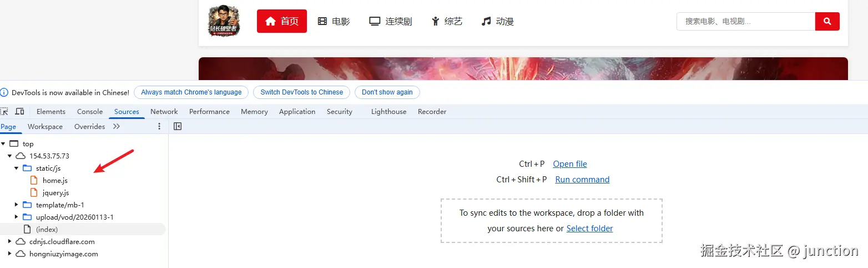Expand the cdnjs.cloudflare.com node arrow

pyautogui.click(x=9, y=241)
